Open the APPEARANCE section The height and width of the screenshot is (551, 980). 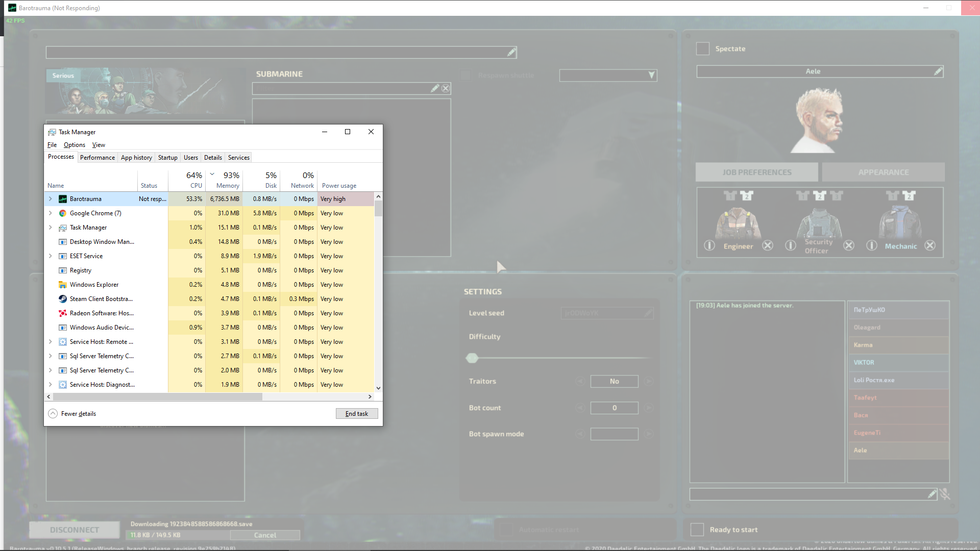(x=884, y=172)
